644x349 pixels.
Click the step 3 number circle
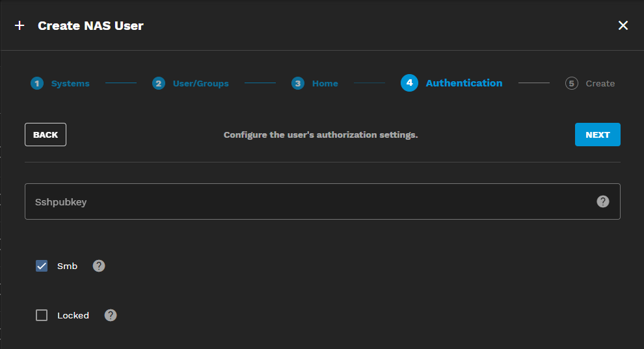298,83
